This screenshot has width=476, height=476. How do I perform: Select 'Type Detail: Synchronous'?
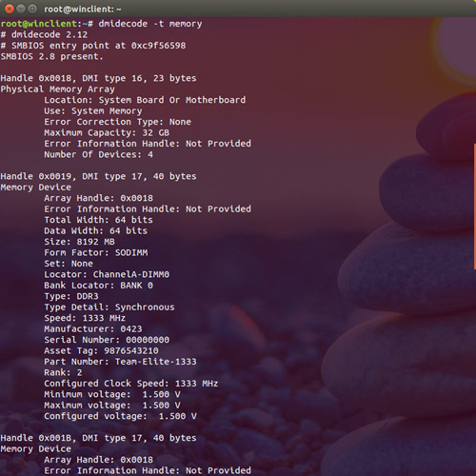click(x=109, y=307)
